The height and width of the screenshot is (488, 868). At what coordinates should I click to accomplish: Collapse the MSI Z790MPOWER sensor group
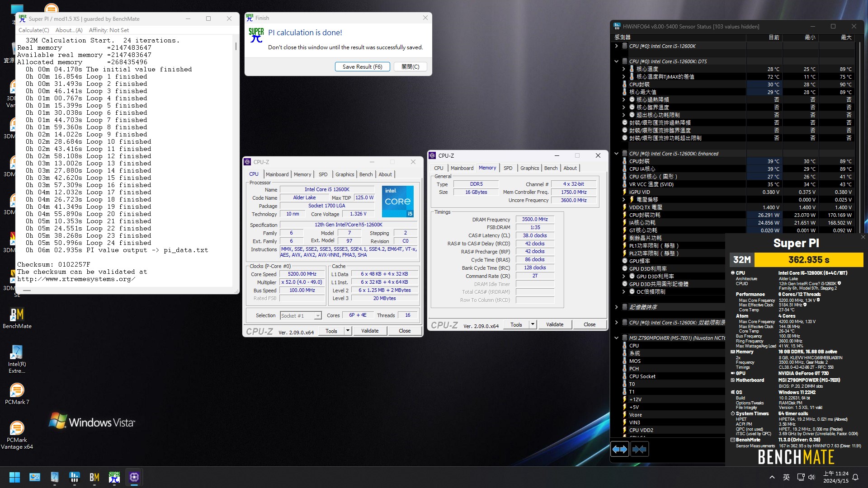(616, 338)
